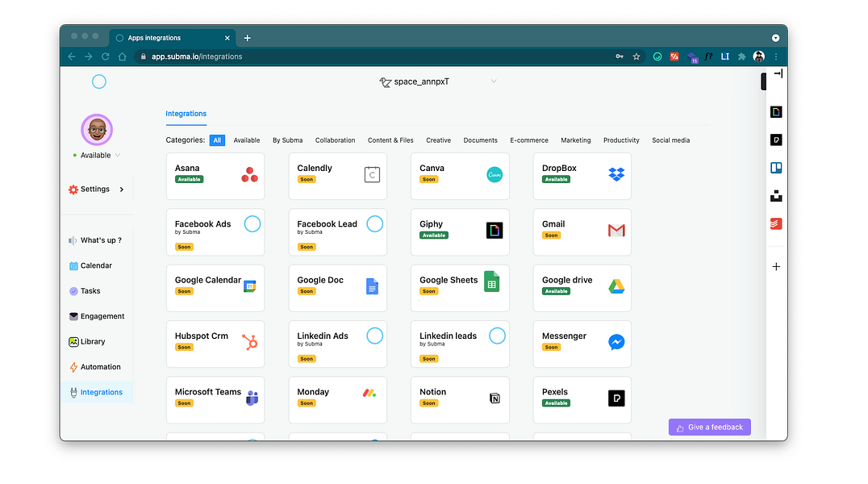Filter by Productivity category
868x484 pixels.
(621, 140)
